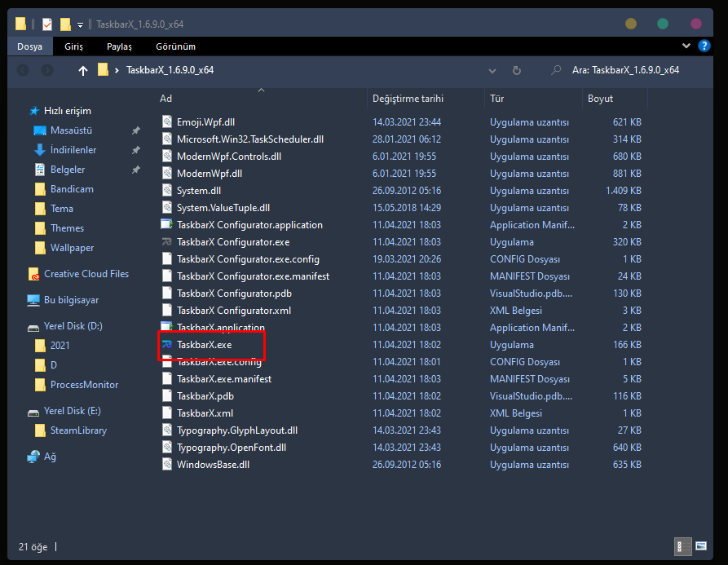Click the Properties checkmark icon in title bar
The width and height of the screenshot is (728, 565).
pos(47,24)
